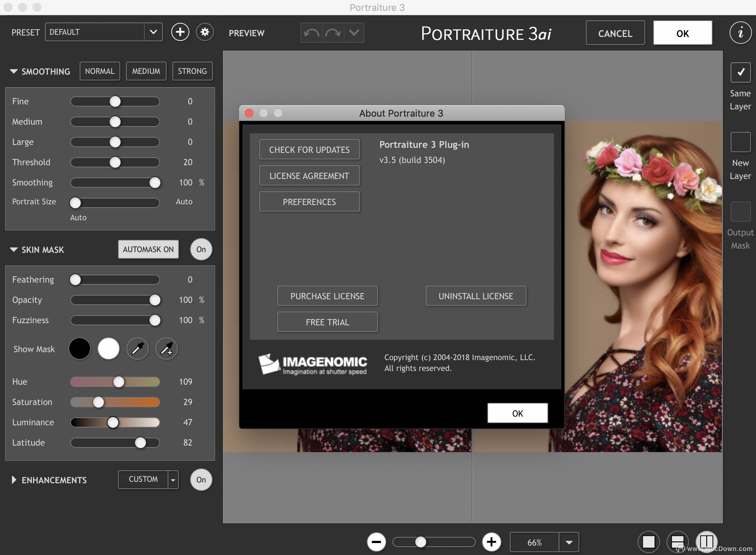Select STRONG smoothing preset
Screen dimensions: 756x555
click(x=192, y=71)
